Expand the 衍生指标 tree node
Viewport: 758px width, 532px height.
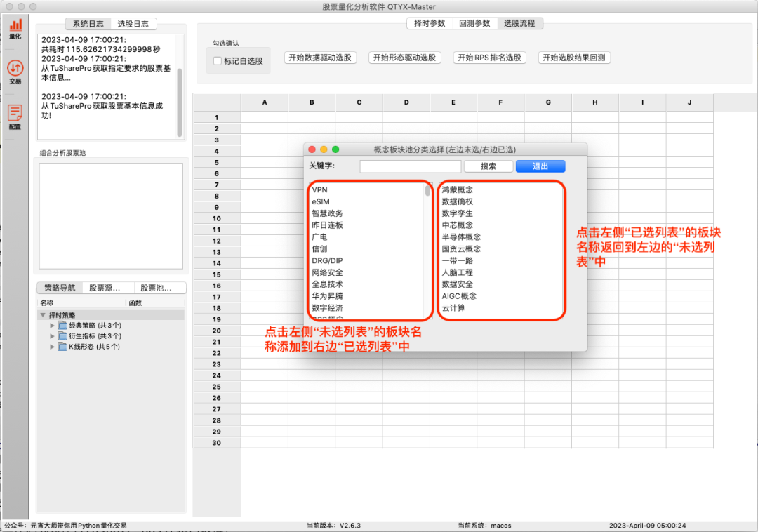point(52,336)
